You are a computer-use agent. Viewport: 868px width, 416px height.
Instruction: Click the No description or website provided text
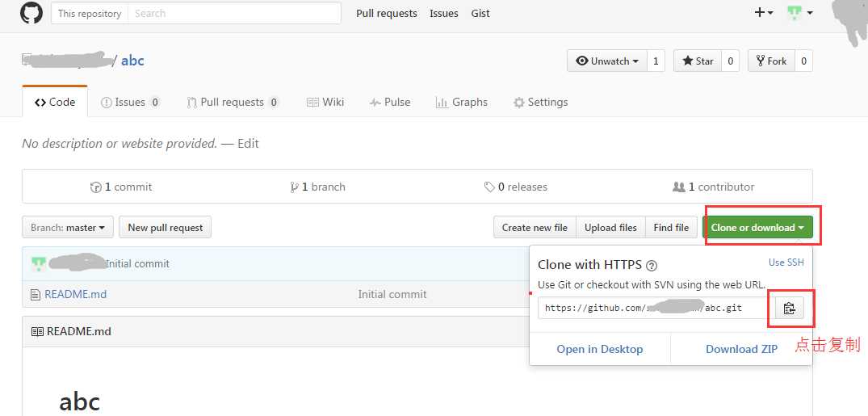[120, 144]
